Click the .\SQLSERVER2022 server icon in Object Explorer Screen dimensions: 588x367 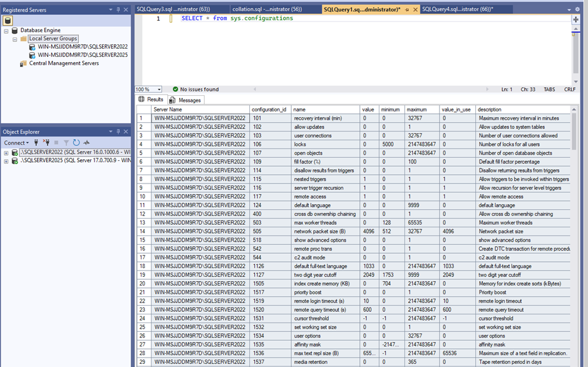pyautogui.click(x=14, y=153)
